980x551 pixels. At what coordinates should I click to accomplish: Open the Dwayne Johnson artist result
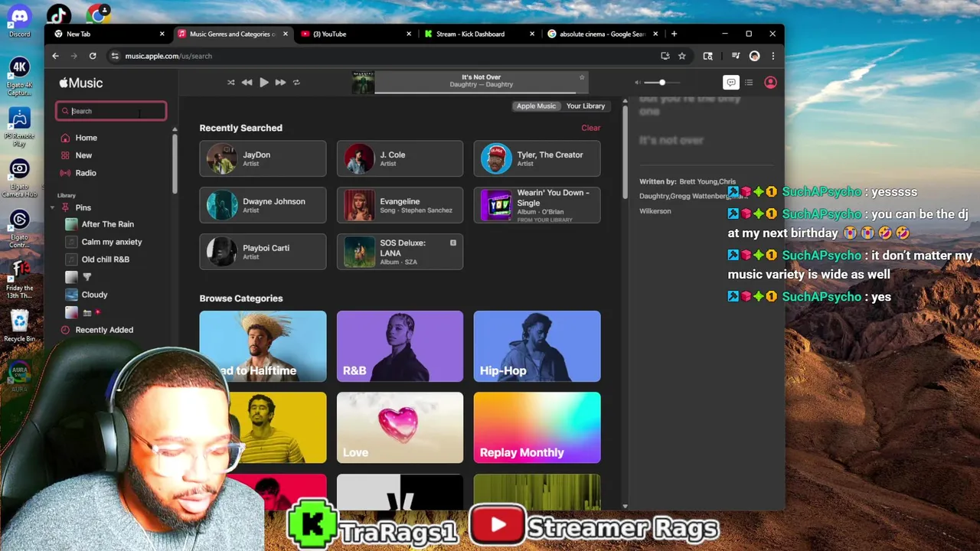point(263,205)
